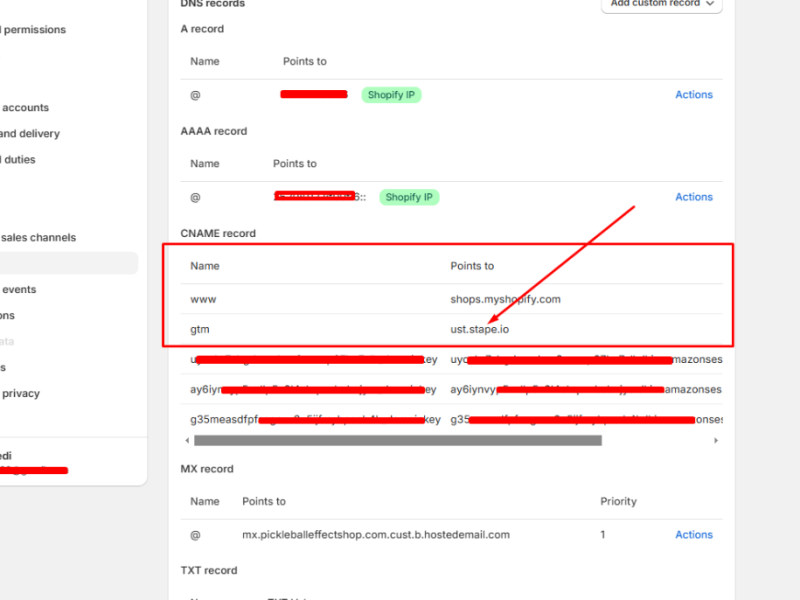Click the @ name in the MX record row

click(195, 535)
